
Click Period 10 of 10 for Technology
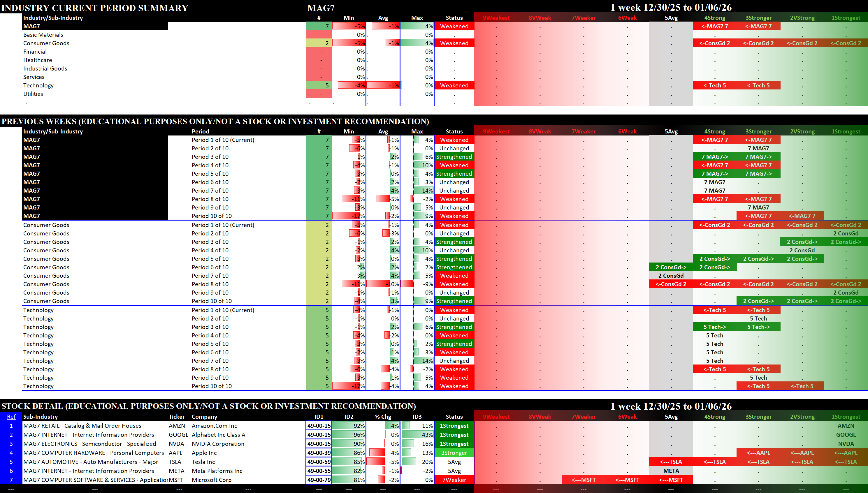(212, 386)
